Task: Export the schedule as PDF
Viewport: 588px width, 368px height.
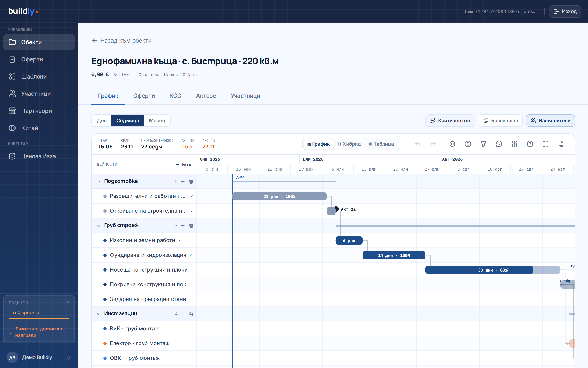Action: click(x=561, y=144)
